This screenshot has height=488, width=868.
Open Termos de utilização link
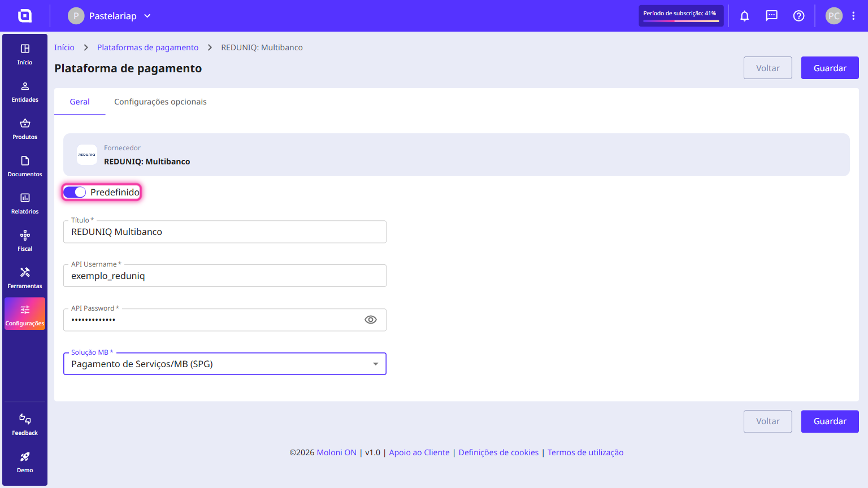tap(585, 452)
